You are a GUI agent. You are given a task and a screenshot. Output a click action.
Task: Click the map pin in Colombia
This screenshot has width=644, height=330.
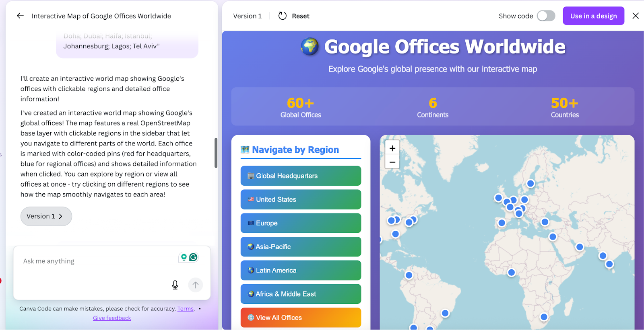tap(409, 275)
